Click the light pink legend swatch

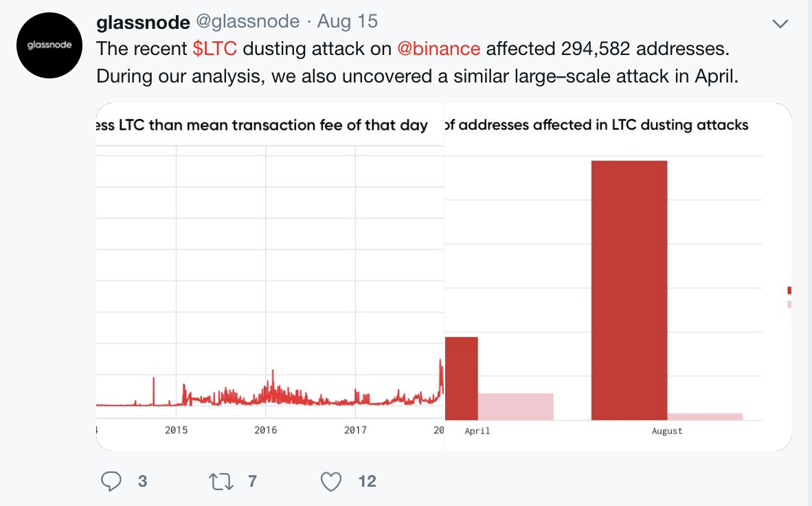[x=789, y=305]
